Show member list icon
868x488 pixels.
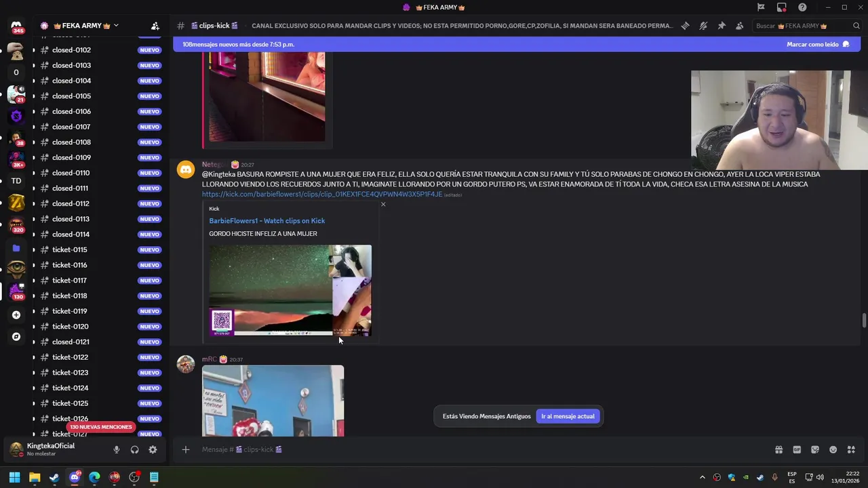click(739, 26)
